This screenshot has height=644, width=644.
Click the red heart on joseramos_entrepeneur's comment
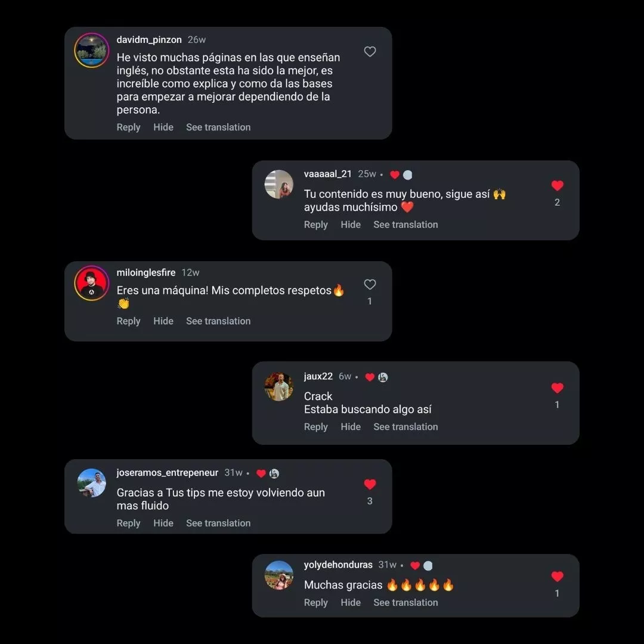[x=370, y=484]
